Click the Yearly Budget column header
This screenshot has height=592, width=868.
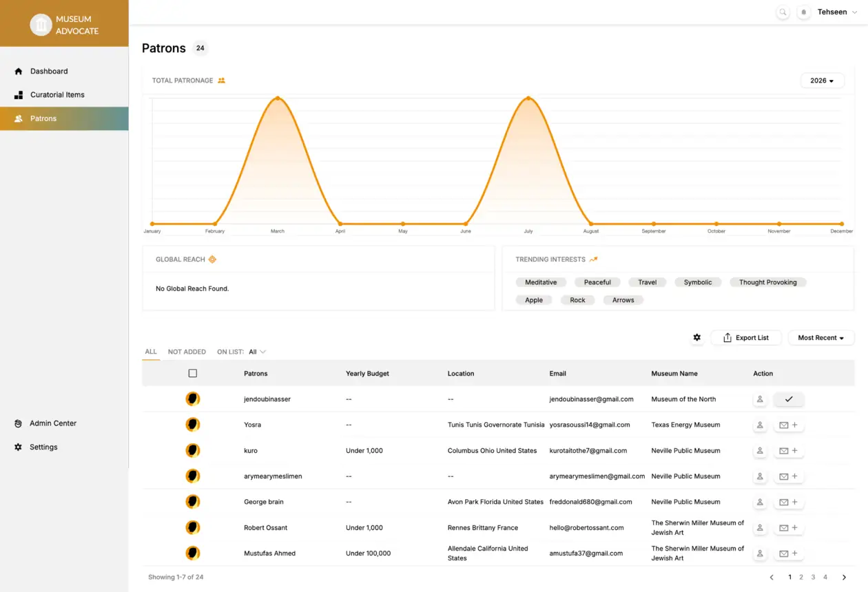click(367, 374)
